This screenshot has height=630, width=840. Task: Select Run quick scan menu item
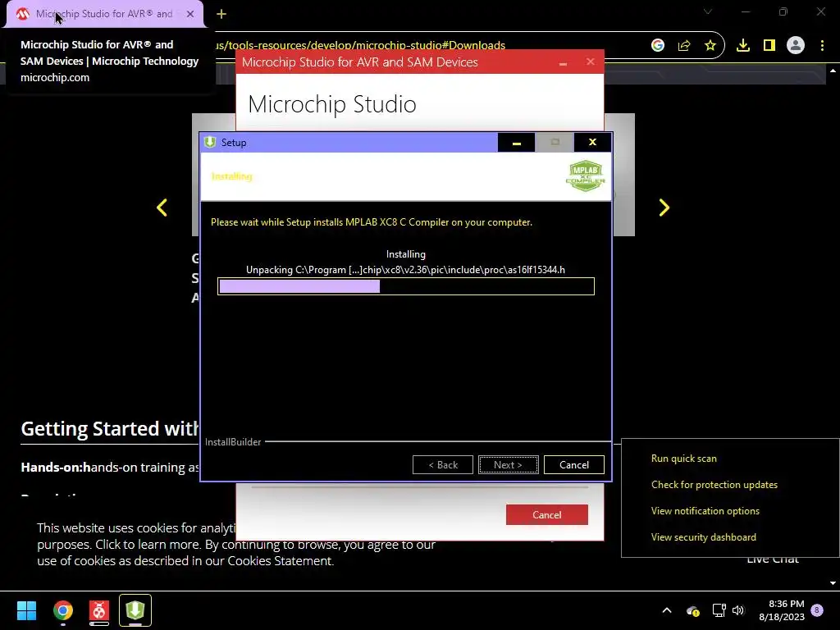pyautogui.click(x=683, y=459)
